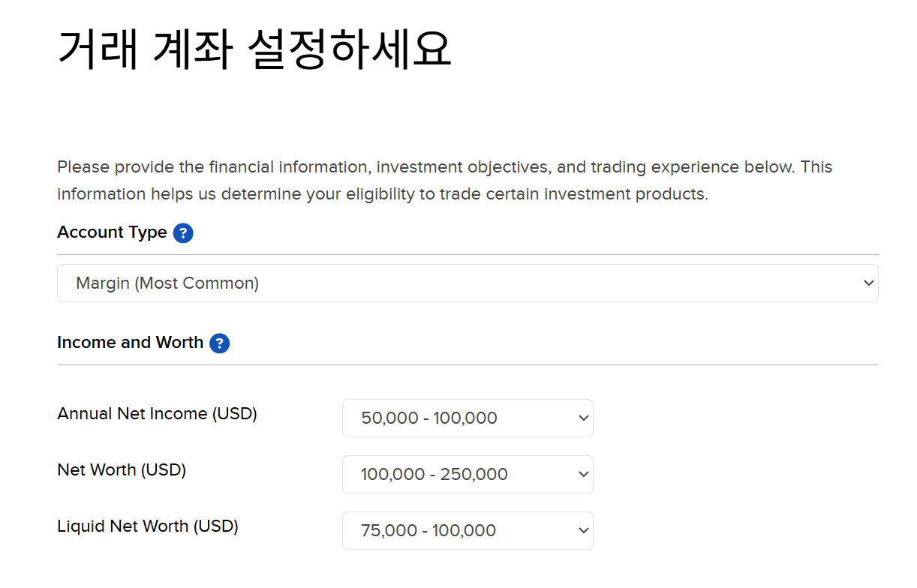The width and height of the screenshot is (917, 588).
Task: Click the Income and Worth help icon
Action: pos(219,343)
